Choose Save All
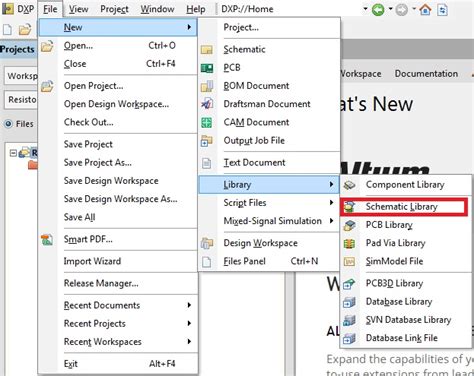The height and width of the screenshot is (376, 474). pyautogui.click(x=118, y=217)
